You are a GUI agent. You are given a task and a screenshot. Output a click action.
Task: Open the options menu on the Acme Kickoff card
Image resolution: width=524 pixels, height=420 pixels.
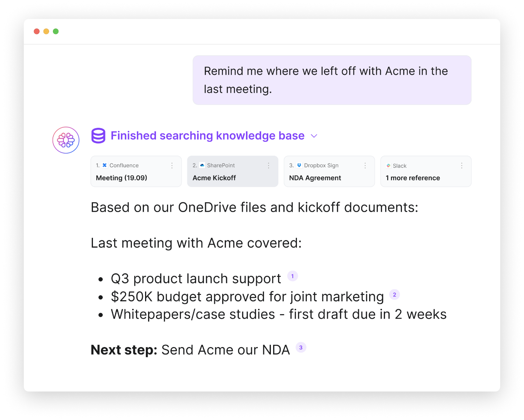tap(269, 165)
